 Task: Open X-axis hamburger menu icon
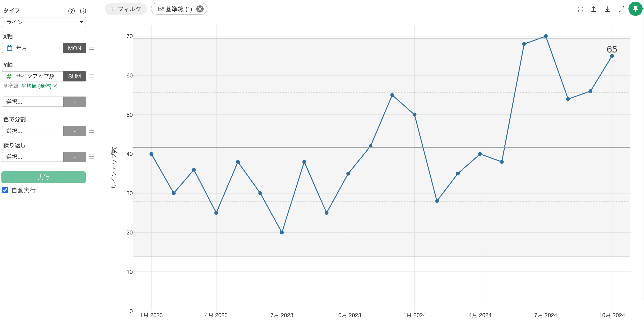tap(91, 48)
